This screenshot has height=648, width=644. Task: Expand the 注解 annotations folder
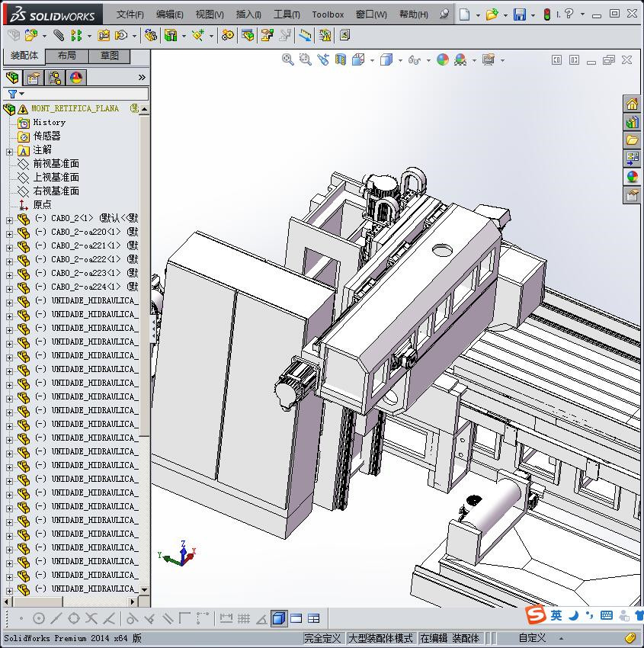pyautogui.click(x=9, y=151)
